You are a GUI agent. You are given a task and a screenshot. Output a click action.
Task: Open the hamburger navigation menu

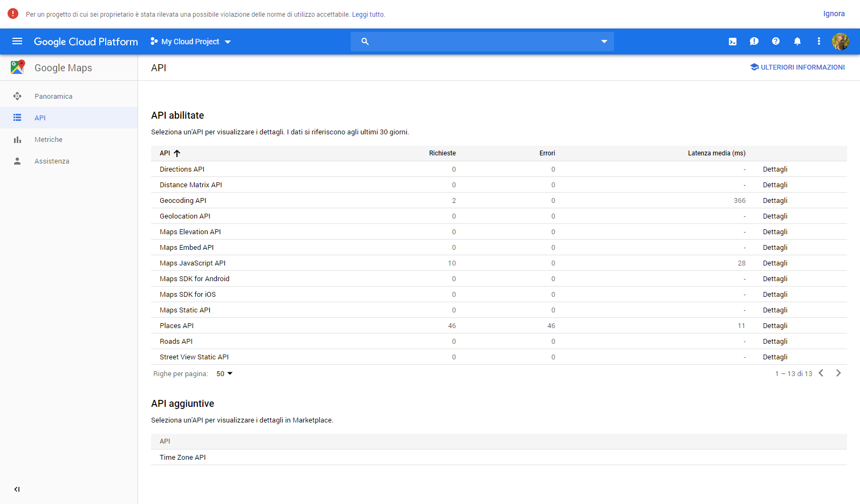(x=17, y=42)
